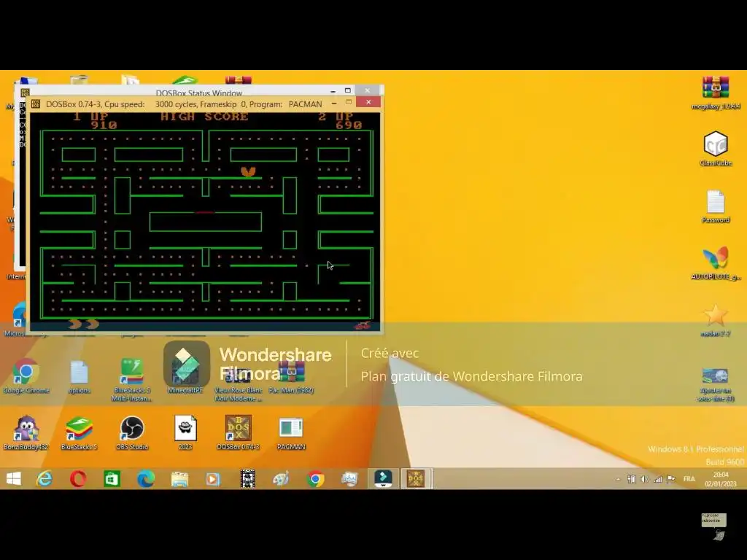747x560 pixels.
Task: Launch Microsoft Edge from the taskbar
Action: pyautogui.click(x=146, y=478)
